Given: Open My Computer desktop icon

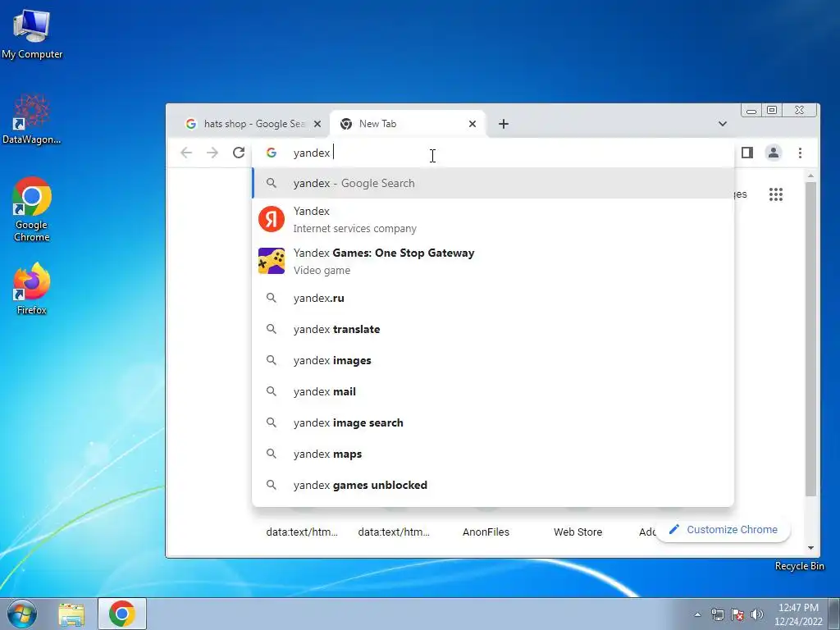Looking at the screenshot, I should pyautogui.click(x=32, y=33).
